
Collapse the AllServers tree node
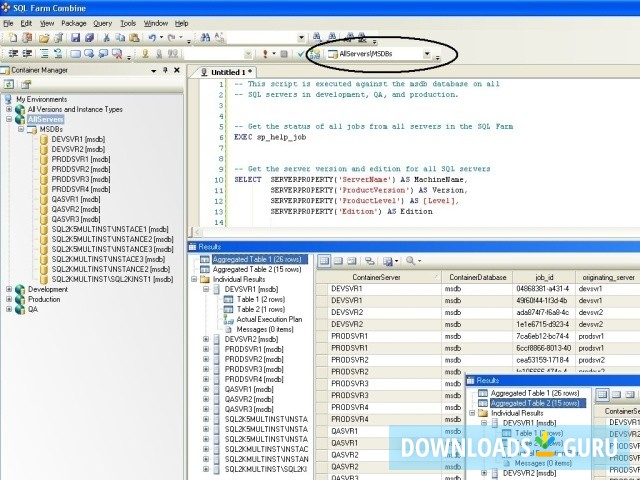click(x=9, y=119)
